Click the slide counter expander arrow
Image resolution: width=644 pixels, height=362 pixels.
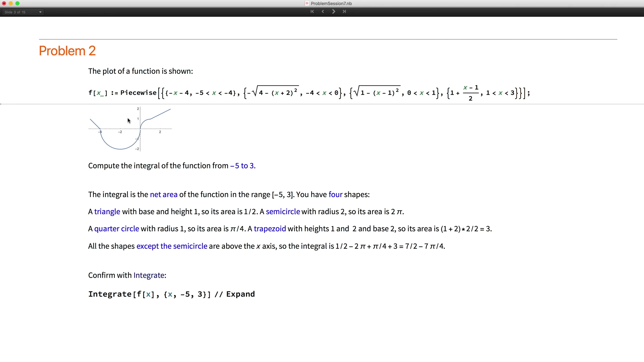click(40, 12)
